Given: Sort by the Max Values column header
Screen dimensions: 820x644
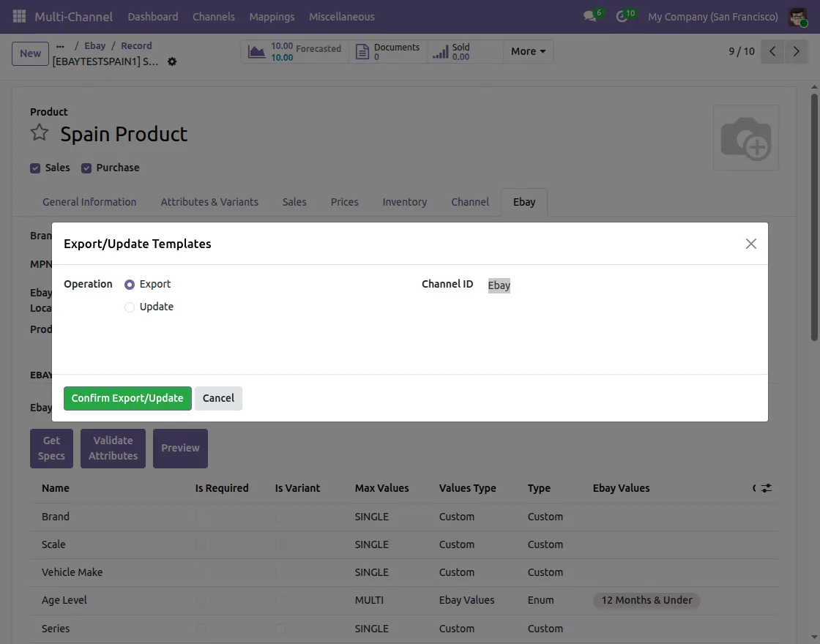Looking at the screenshot, I should [381, 488].
